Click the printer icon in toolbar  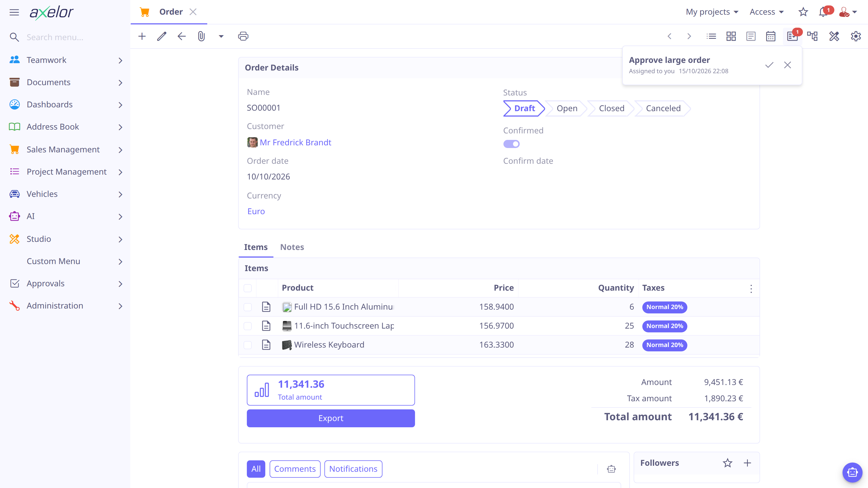[243, 36]
